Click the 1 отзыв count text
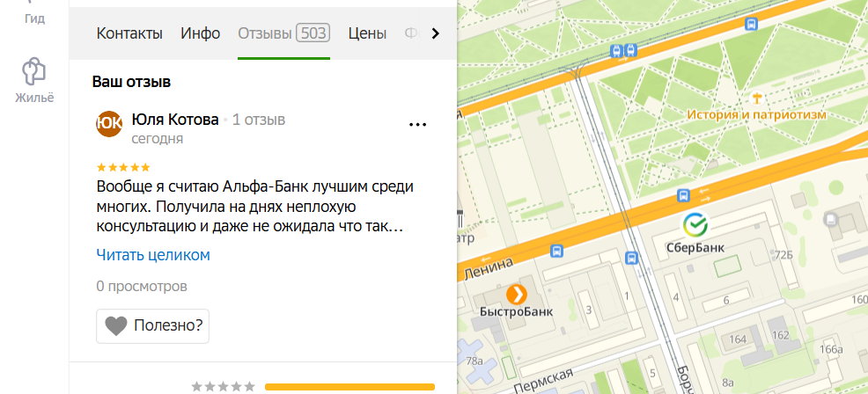 (259, 120)
